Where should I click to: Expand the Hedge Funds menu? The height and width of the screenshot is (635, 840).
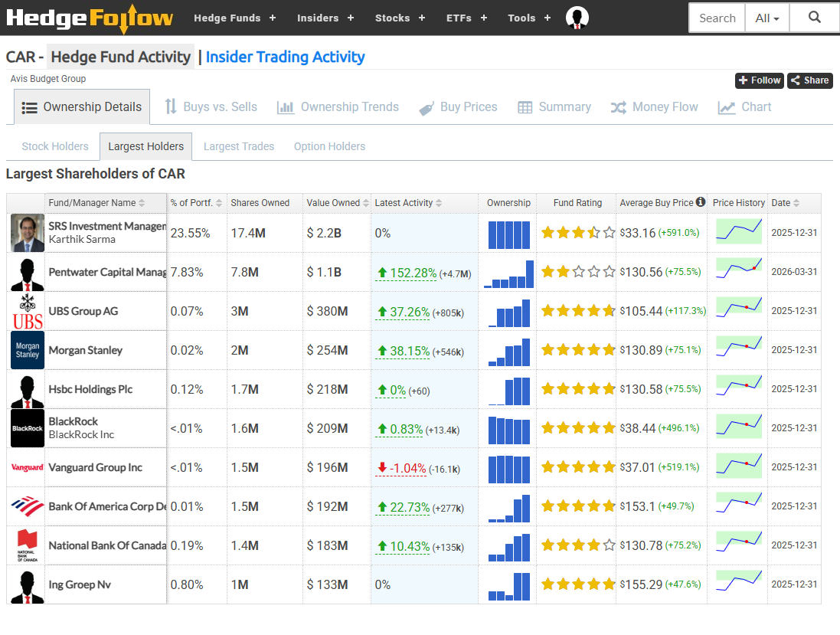tap(234, 18)
